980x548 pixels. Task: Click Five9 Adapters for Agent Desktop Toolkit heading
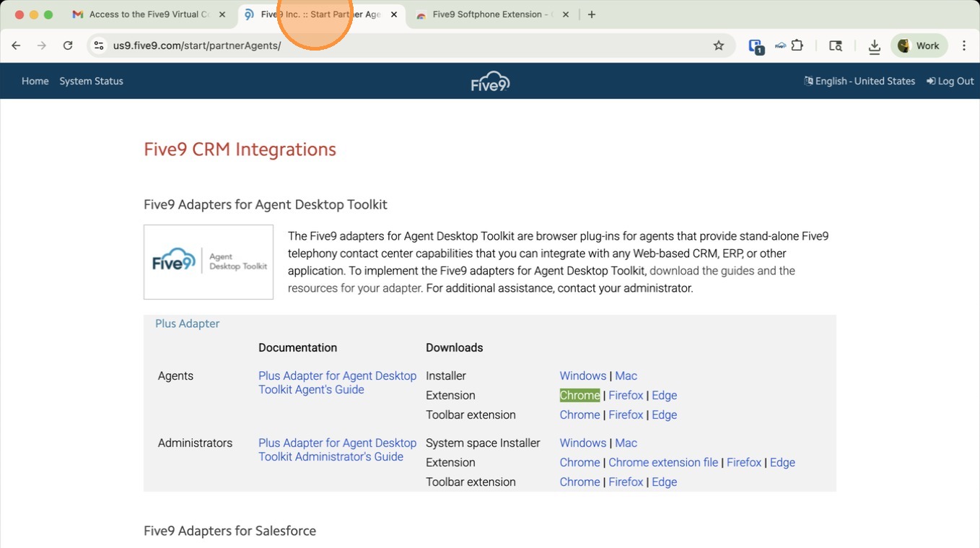266,205
